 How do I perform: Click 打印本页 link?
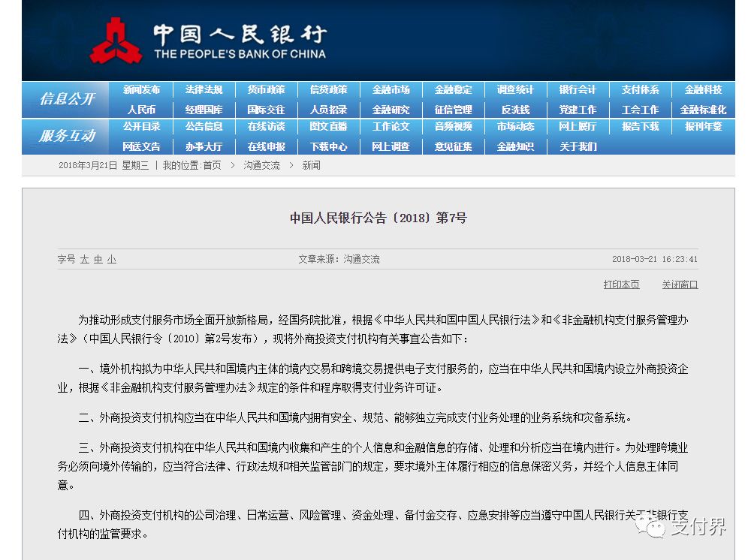(621, 285)
